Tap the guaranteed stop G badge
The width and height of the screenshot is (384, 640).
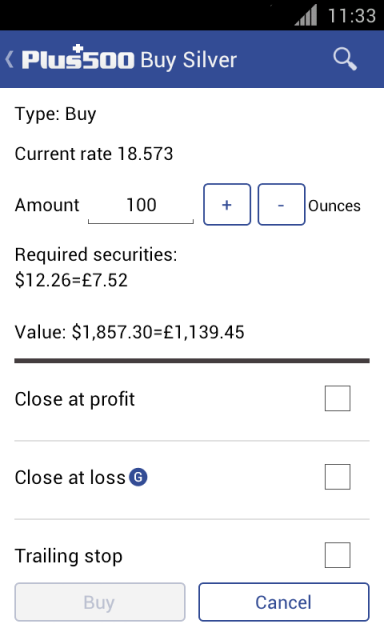pyautogui.click(x=138, y=477)
